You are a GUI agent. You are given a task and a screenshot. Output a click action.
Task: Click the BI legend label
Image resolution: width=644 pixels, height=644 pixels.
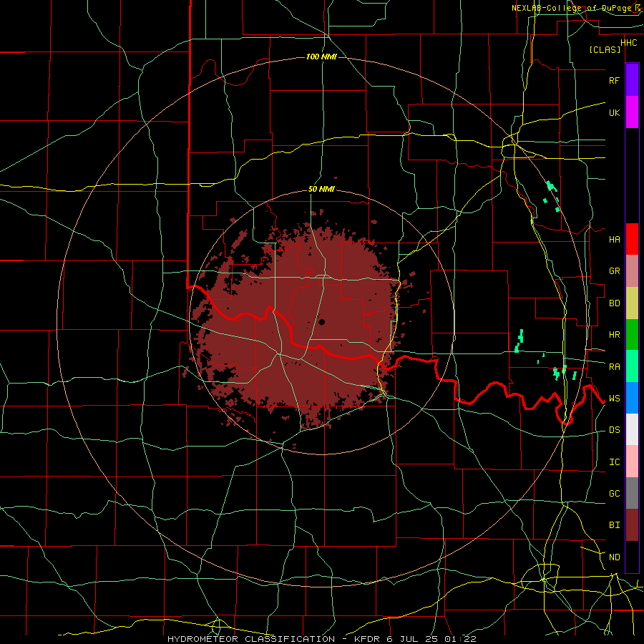pos(614,525)
